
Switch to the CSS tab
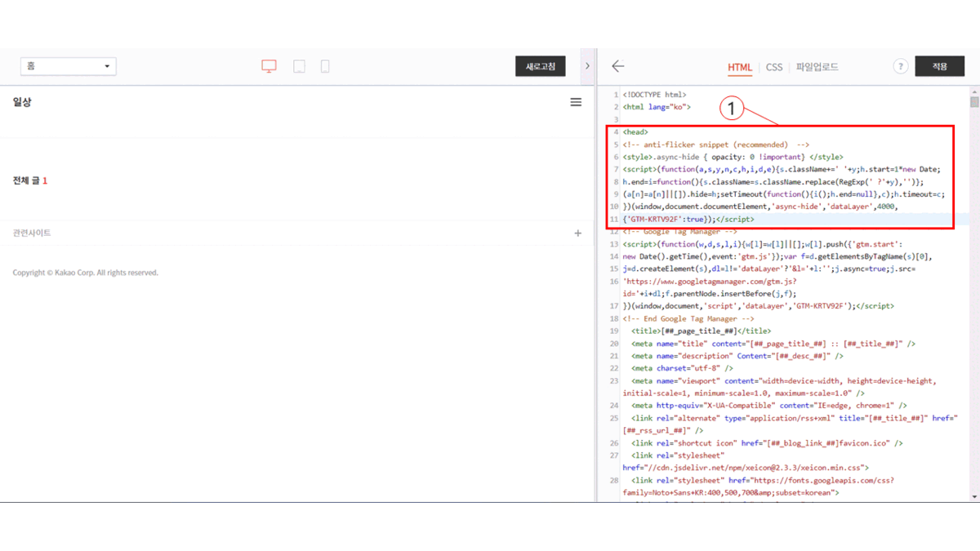tap(773, 67)
